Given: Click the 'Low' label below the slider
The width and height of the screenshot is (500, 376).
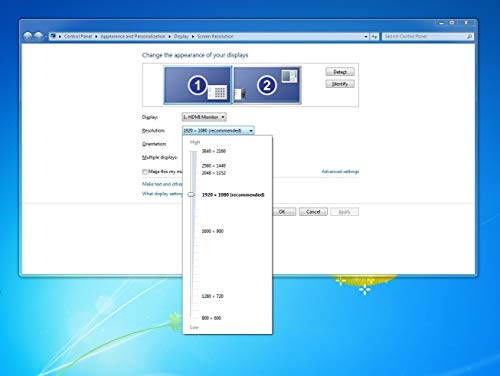Looking at the screenshot, I should point(194,327).
